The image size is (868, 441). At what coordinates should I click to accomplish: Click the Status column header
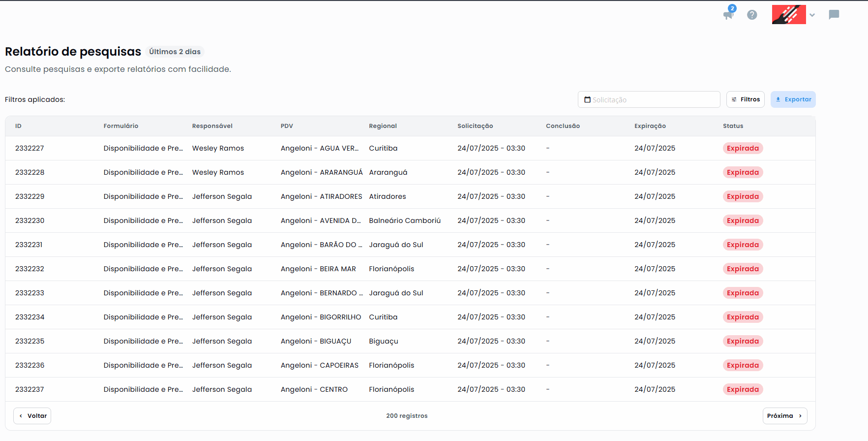[733, 126]
